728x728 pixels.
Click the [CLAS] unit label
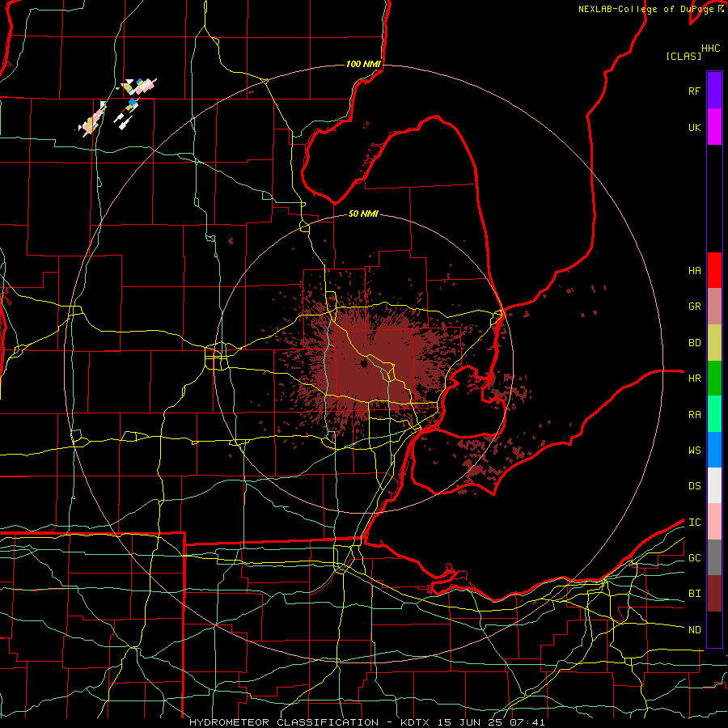(x=684, y=57)
